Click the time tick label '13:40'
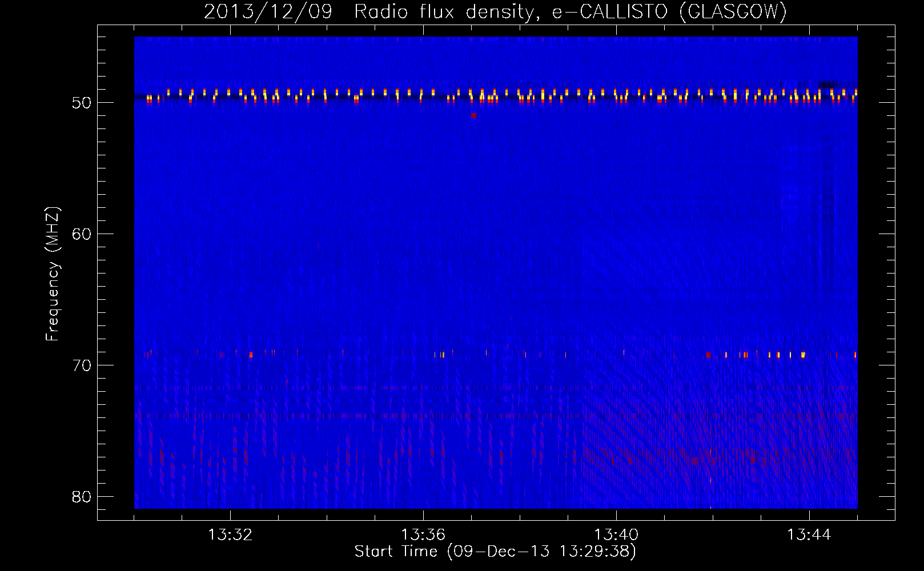 (616, 535)
